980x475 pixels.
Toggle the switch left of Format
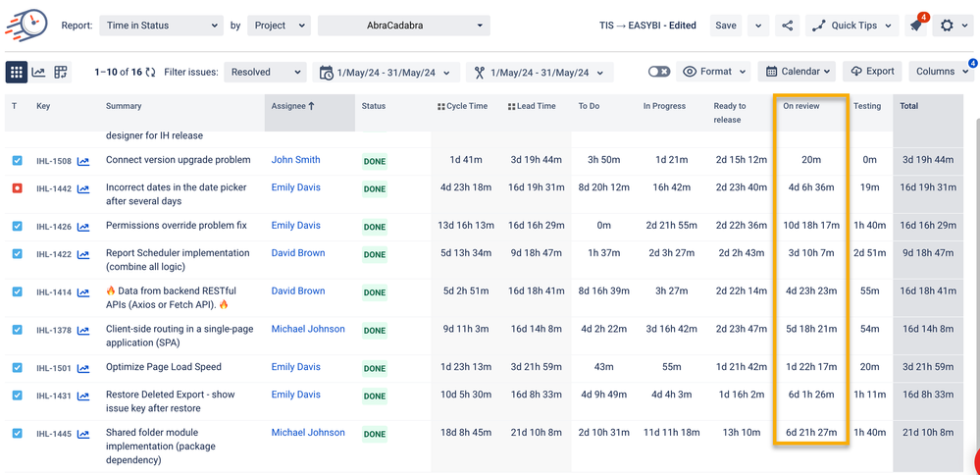tap(659, 72)
